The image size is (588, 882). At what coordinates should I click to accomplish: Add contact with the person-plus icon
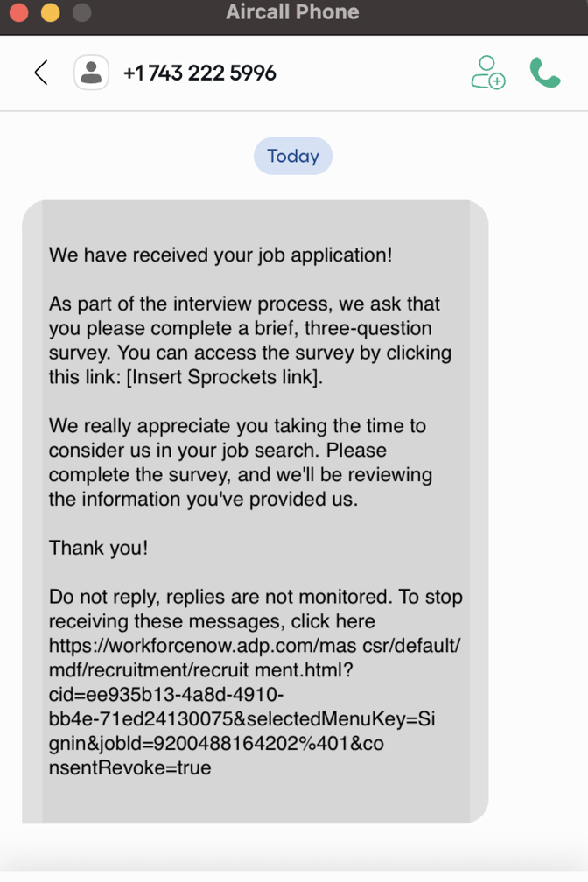(487, 73)
